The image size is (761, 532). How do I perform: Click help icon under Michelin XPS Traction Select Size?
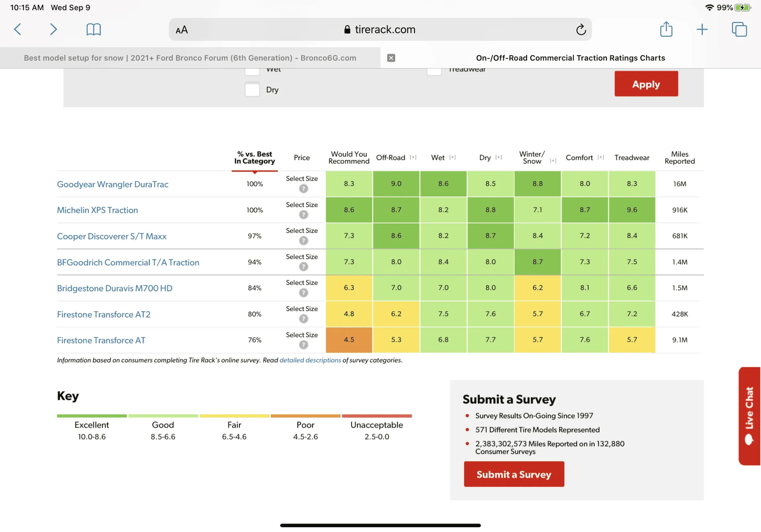click(304, 215)
